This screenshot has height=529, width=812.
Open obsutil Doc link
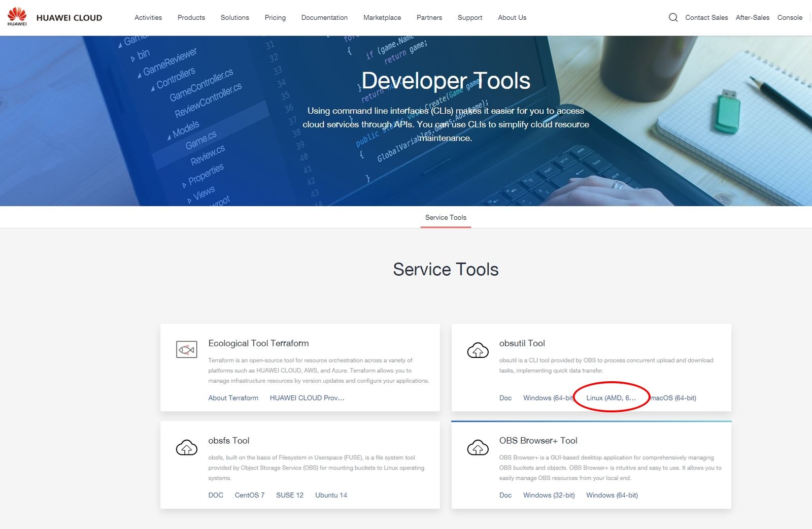[505, 398]
